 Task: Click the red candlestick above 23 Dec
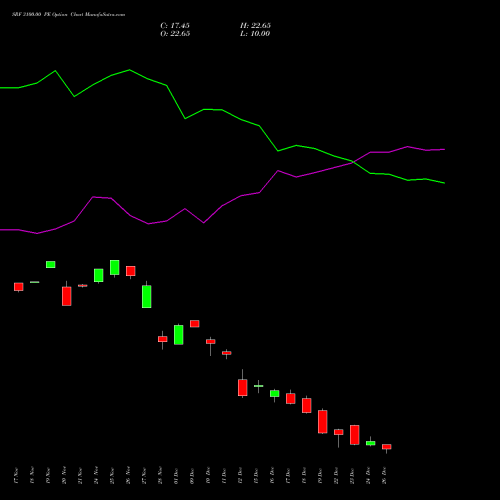pos(355,435)
